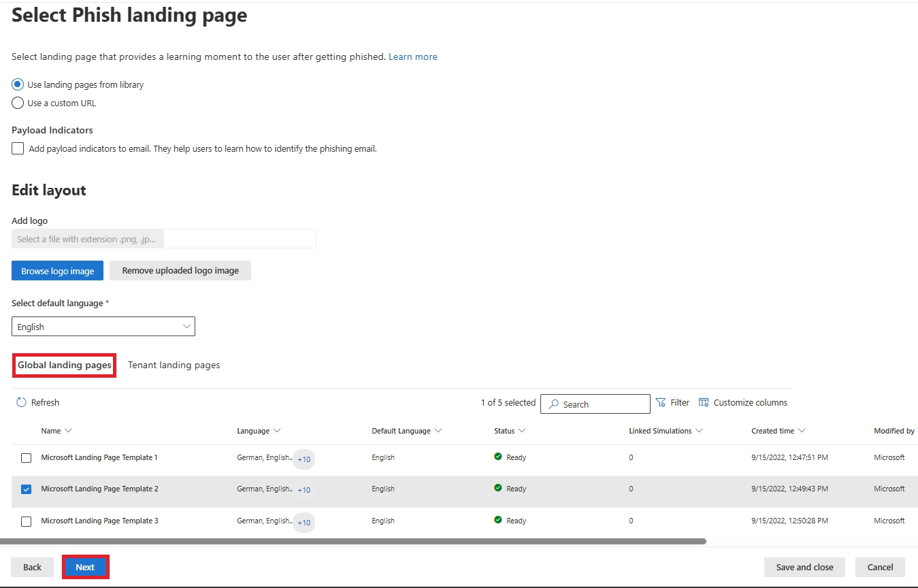918x588 pixels.
Task: Uncheck Microsoft Landing Page Template 2 checkbox
Action: 26,489
